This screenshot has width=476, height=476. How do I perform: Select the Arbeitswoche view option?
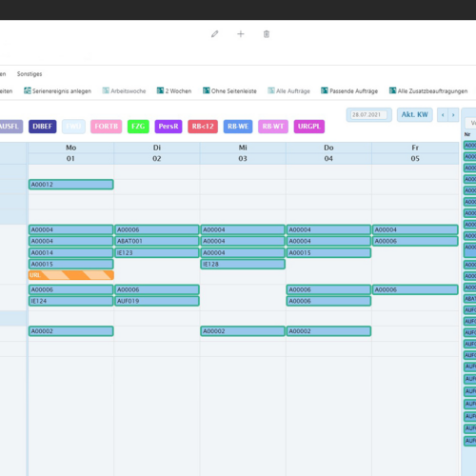124,91
